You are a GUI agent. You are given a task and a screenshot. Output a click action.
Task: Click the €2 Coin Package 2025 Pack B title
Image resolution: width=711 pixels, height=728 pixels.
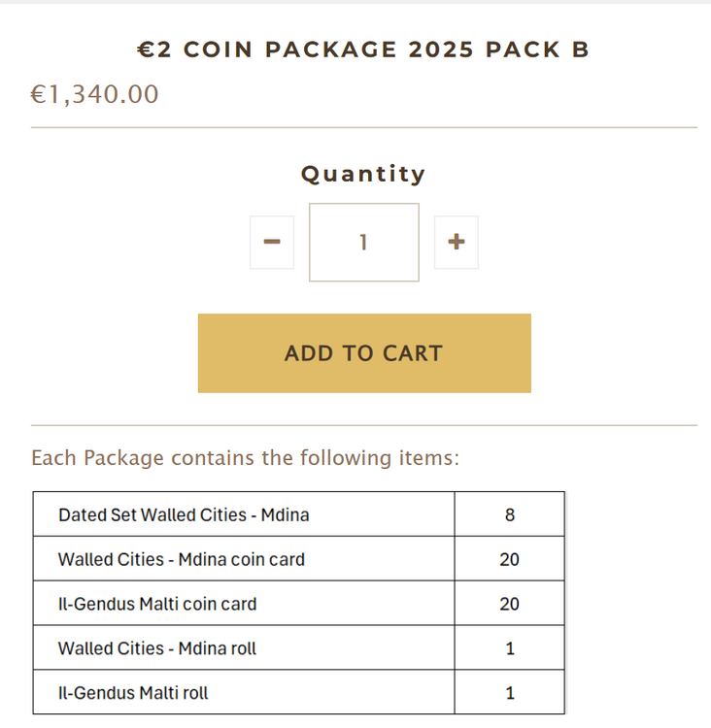pyautogui.click(x=363, y=50)
